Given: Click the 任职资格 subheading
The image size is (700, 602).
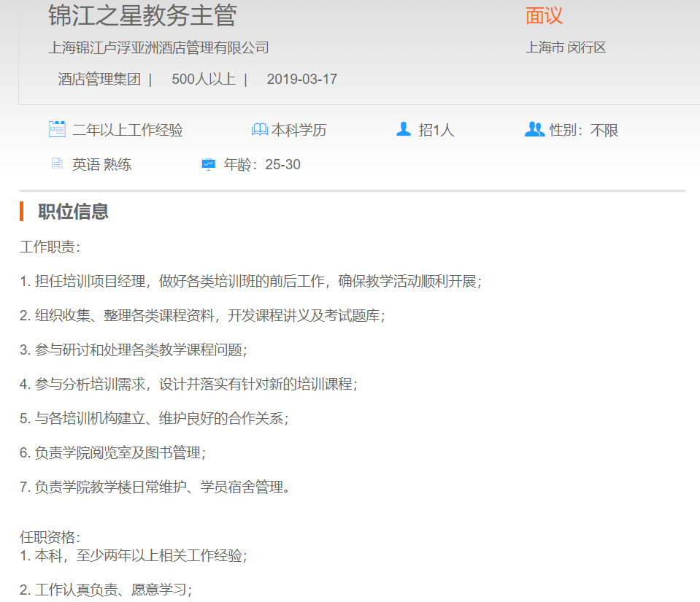Looking at the screenshot, I should tap(50, 537).
